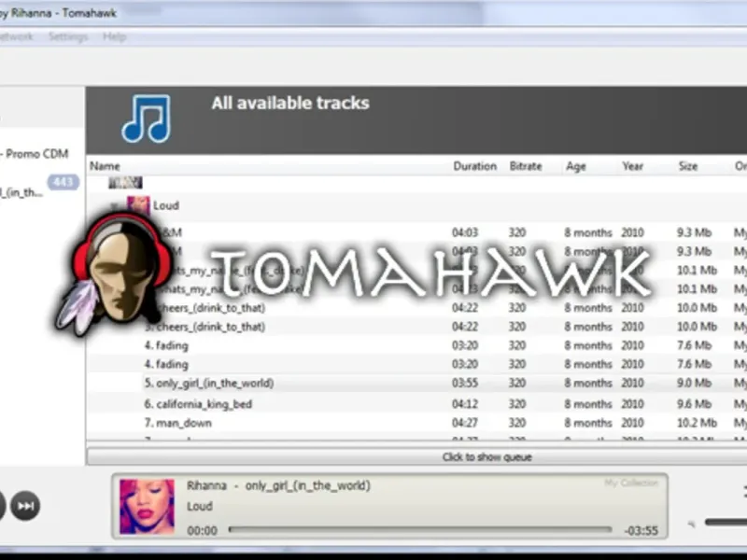Click the Rihanna album cover in player
Image resolution: width=747 pixels, height=560 pixels.
click(x=147, y=506)
